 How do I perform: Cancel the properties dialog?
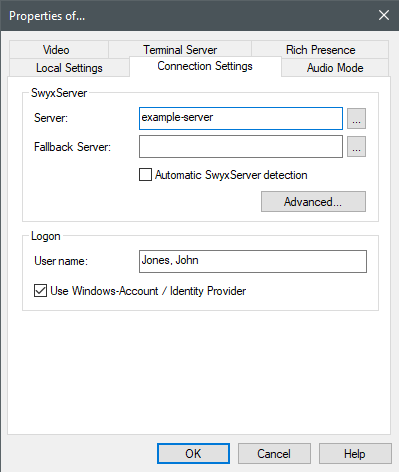pos(274,453)
